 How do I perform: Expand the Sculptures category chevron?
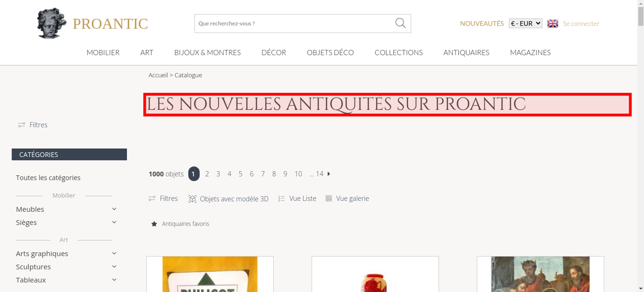pyautogui.click(x=114, y=267)
